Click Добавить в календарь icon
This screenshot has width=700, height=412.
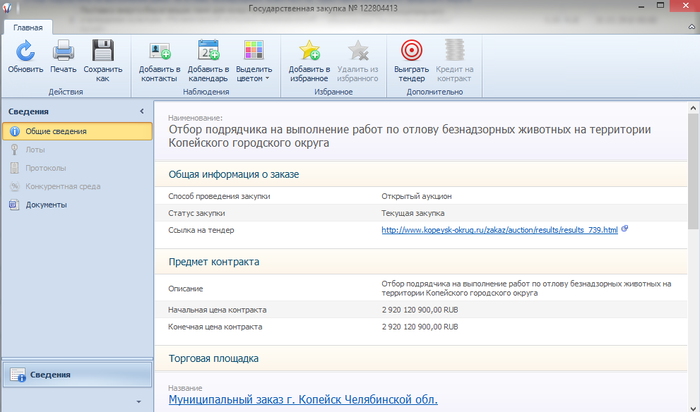[208, 52]
